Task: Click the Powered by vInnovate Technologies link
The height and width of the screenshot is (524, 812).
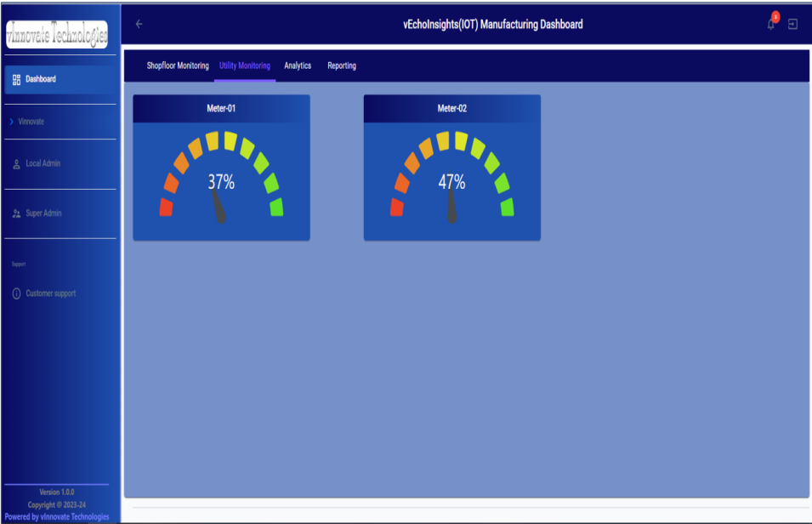Action: point(57,516)
